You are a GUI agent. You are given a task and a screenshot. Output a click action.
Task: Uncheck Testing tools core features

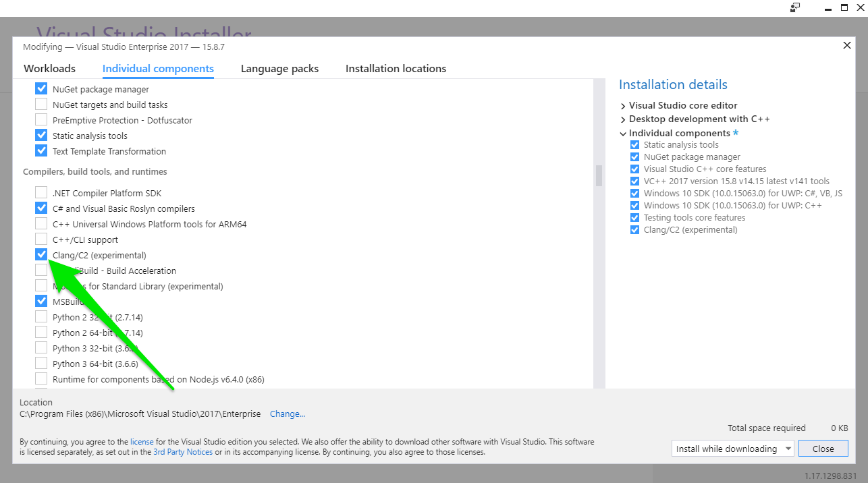[634, 218]
